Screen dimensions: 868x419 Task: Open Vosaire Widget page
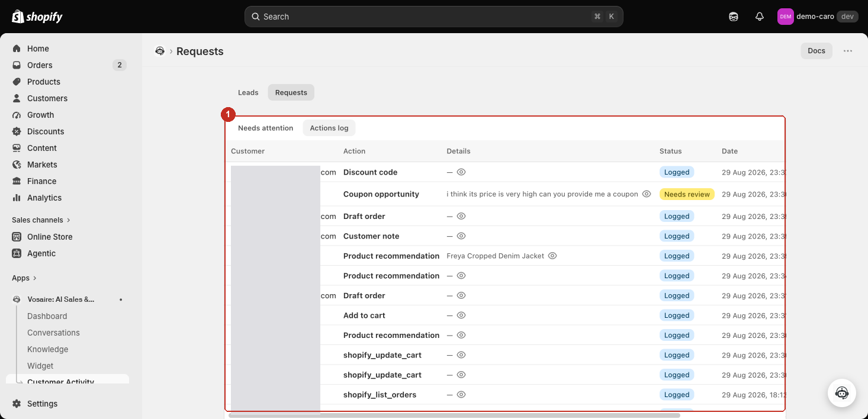(40, 366)
